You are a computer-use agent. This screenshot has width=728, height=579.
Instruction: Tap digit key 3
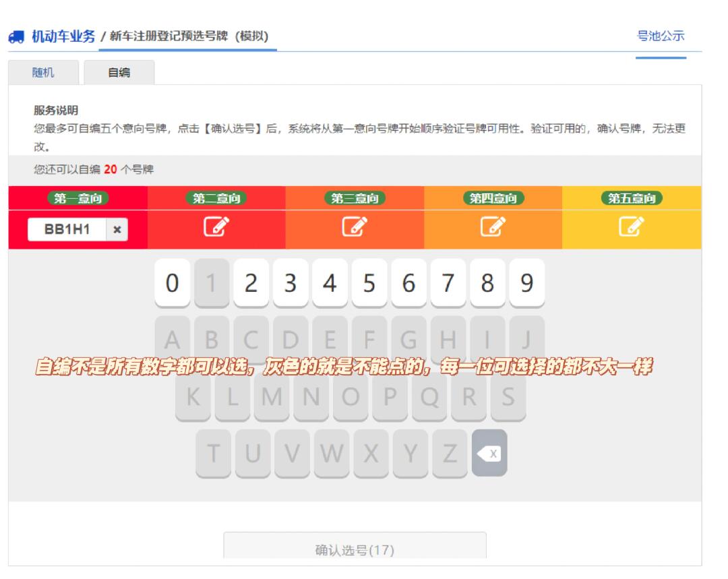291,283
